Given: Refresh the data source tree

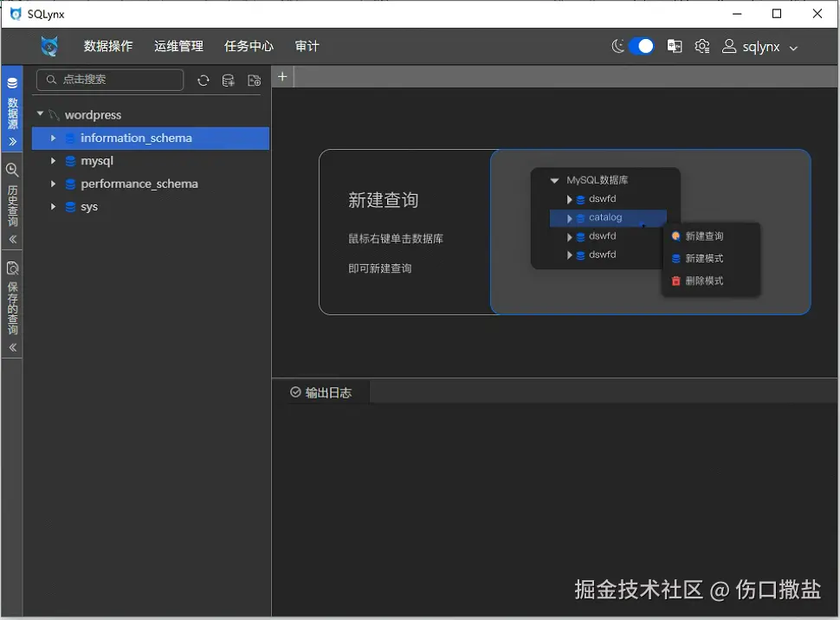Looking at the screenshot, I should (x=203, y=81).
